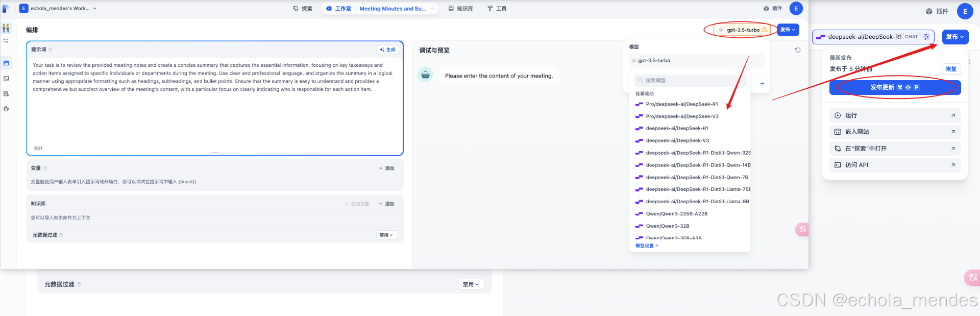980x316 pixels.
Task: Open the 模型设置 link below the model list
Action: point(647,246)
